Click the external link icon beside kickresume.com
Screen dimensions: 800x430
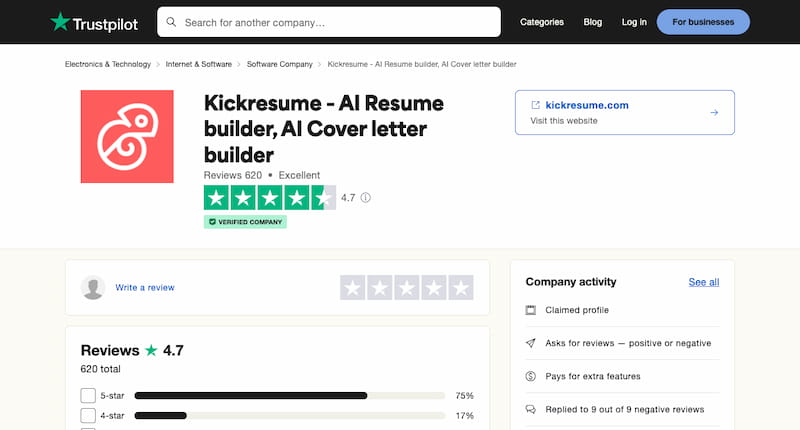click(x=535, y=105)
